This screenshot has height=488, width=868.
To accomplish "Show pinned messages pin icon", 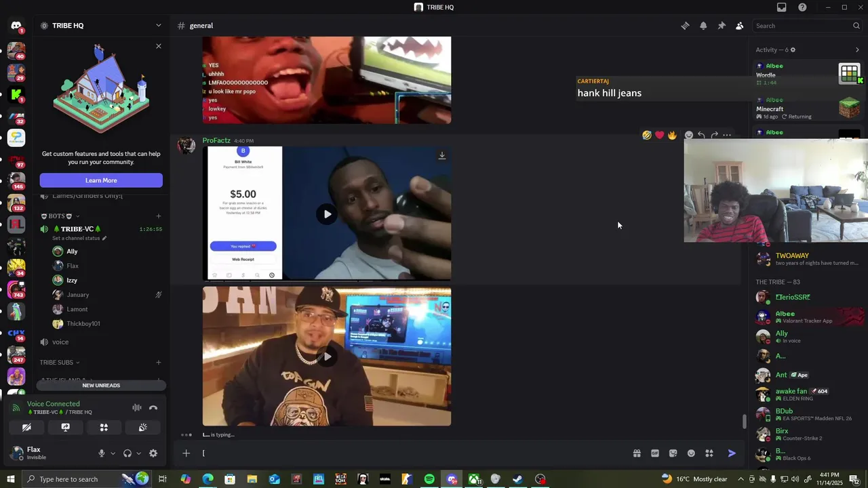I will pyautogui.click(x=722, y=26).
